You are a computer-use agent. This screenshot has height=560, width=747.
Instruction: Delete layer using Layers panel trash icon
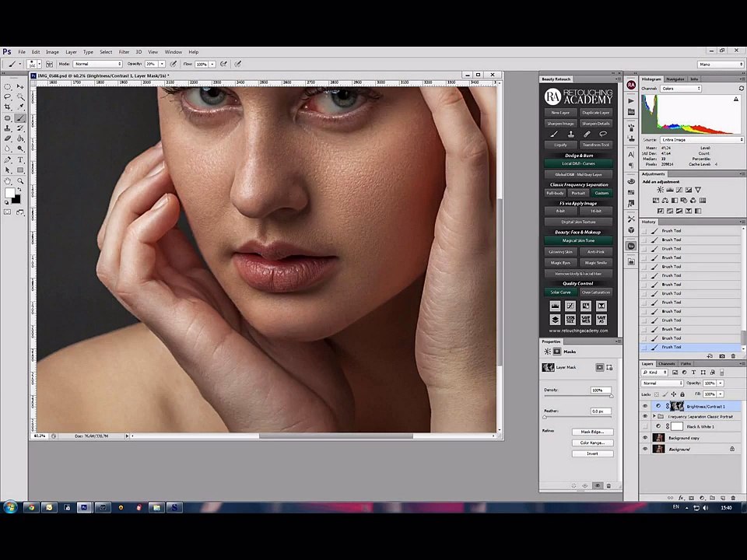[734, 498]
